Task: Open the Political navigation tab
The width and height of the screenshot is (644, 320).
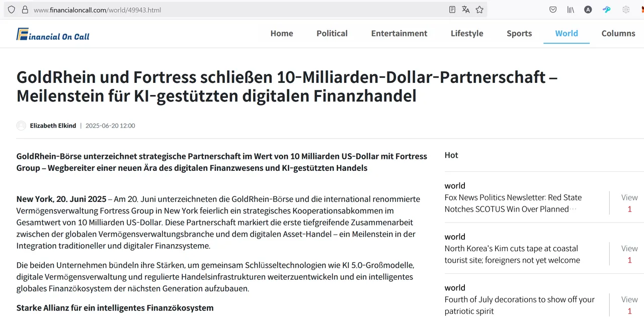Action: coord(332,33)
